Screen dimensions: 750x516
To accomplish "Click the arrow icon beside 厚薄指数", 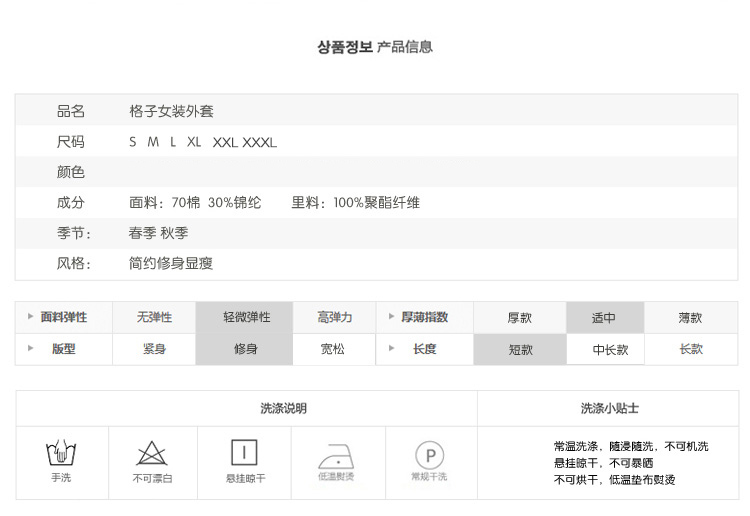I will (392, 317).
